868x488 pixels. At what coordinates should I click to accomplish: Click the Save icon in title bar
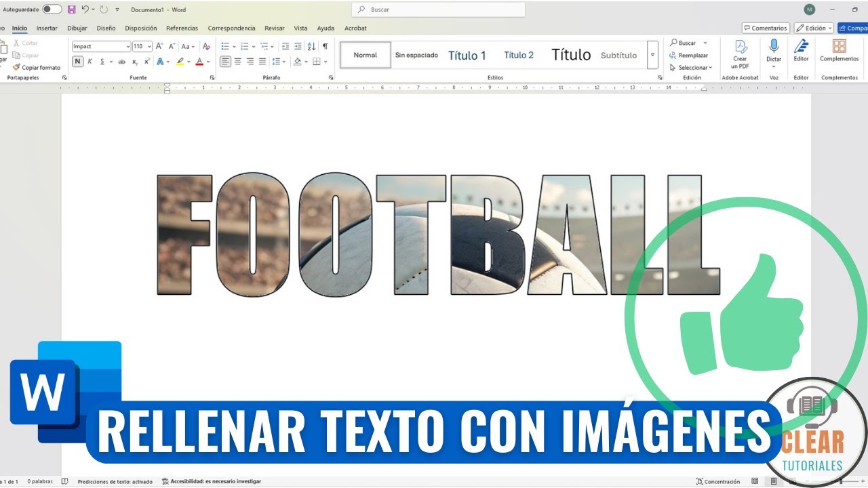(x=71, y=9)
